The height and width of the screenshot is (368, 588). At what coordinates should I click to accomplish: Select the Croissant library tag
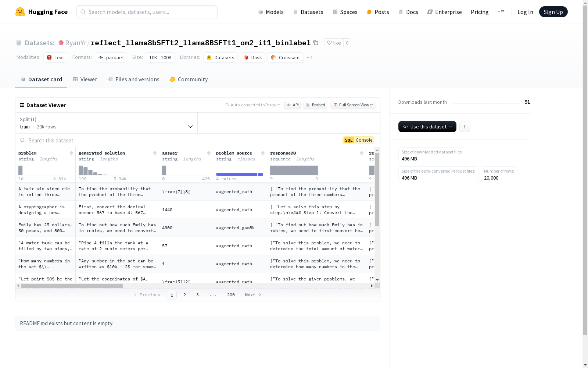pyautogui.click(x=286, y=57)
